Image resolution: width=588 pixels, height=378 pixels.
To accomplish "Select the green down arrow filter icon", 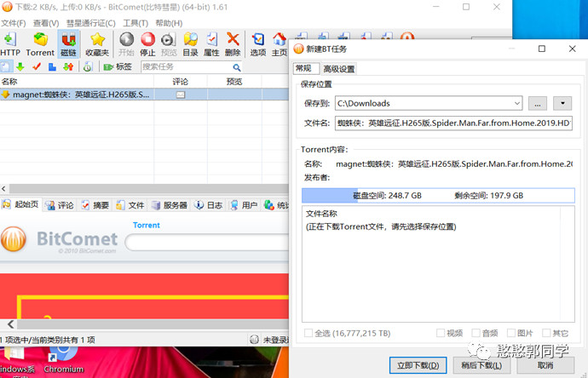I will point(20,67).
